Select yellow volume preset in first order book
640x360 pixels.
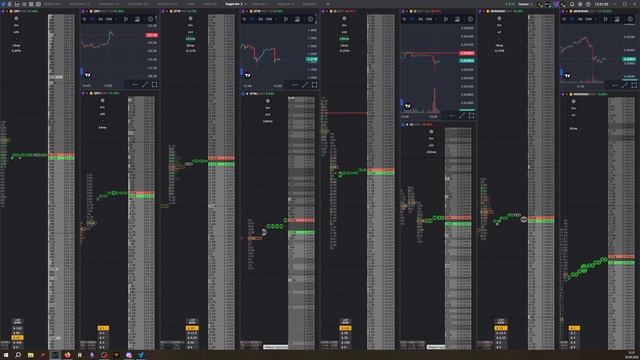point(17,338)
